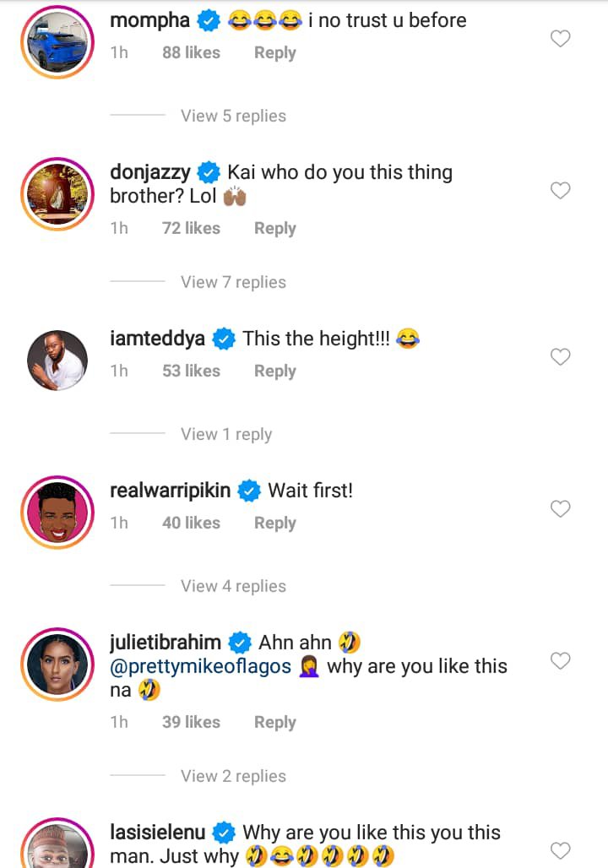View realwarripikin's cartoon avatar

57,512
